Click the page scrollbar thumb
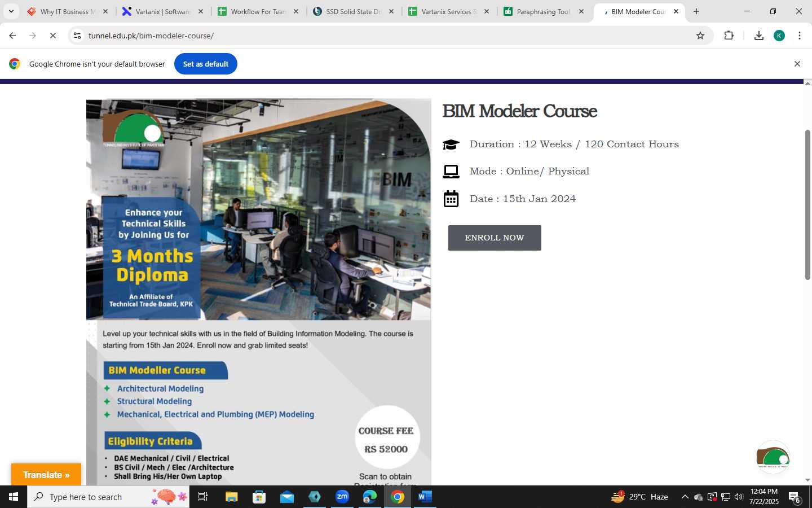This screenshot has height=508, width=812. coord(807,204)
